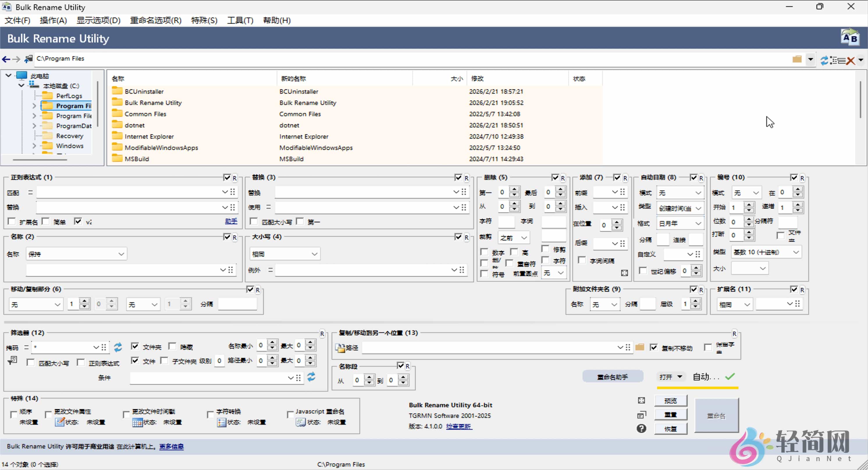Open the 工具(T) menu
Viewport: 868px width, 470px height.
click(x=240, y=20)
